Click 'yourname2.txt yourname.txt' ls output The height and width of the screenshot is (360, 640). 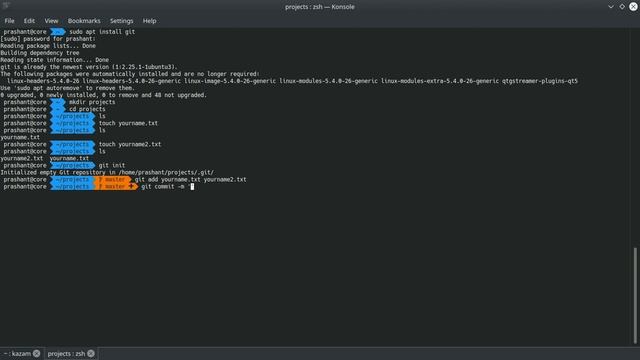pos(44,158)
